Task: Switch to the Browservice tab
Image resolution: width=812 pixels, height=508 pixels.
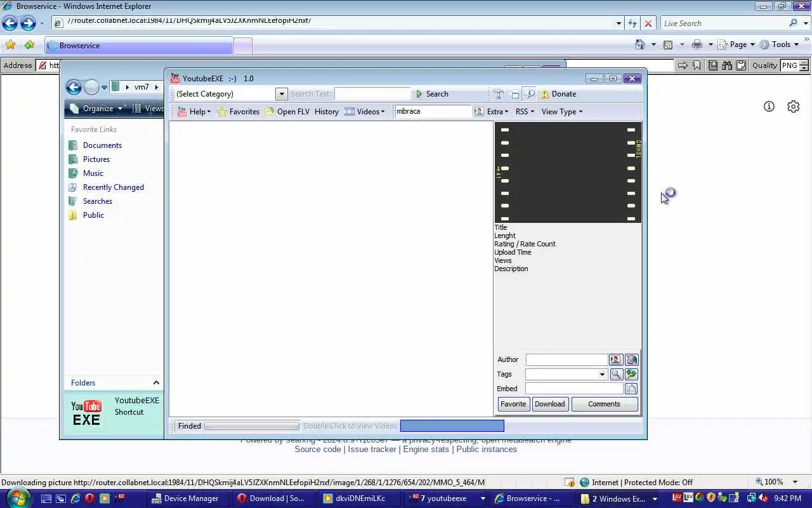Action: click(x=138, y=46)
